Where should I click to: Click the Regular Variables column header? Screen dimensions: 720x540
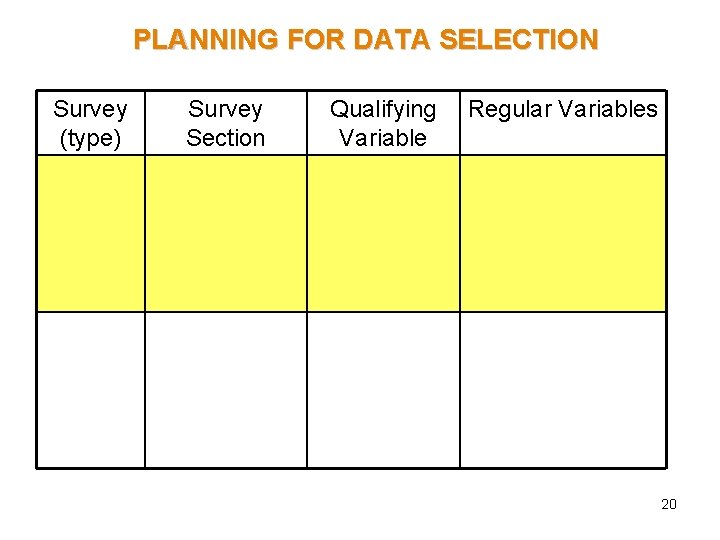[563, 110]
